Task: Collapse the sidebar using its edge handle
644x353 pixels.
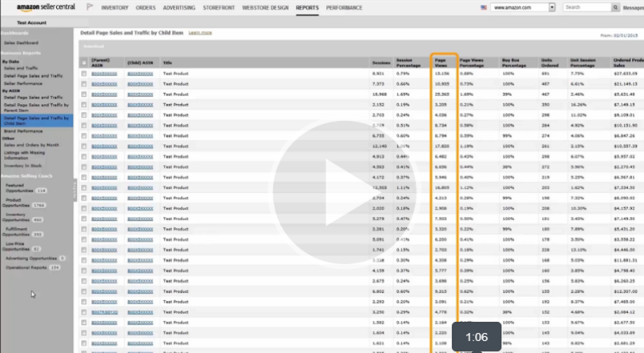Action: pyautogui.click(x=74, y=190)
